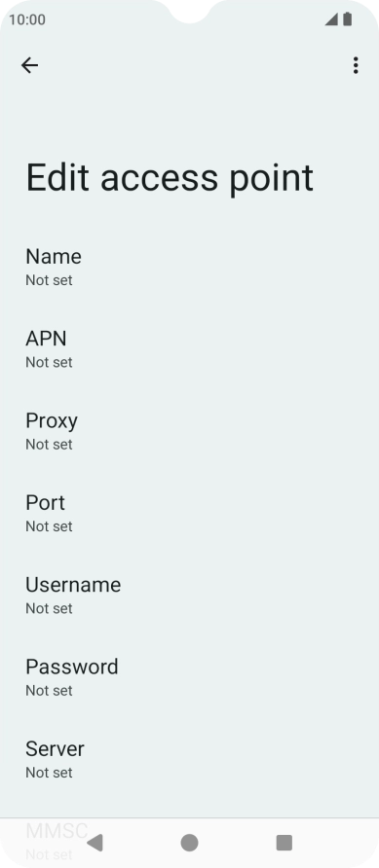This screenshot has width=379, height=868.
Task: Open the Server setting
Action: point(189,759)
